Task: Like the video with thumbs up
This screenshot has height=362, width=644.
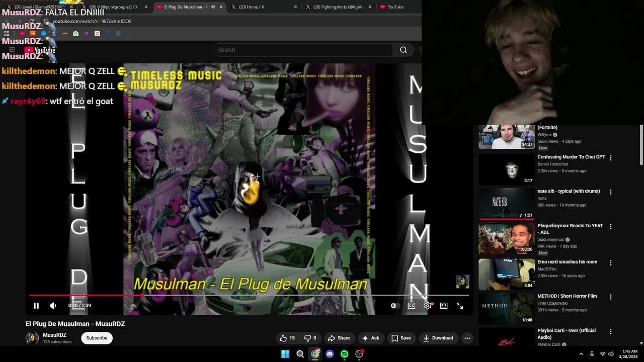Action: click(287, 338)
